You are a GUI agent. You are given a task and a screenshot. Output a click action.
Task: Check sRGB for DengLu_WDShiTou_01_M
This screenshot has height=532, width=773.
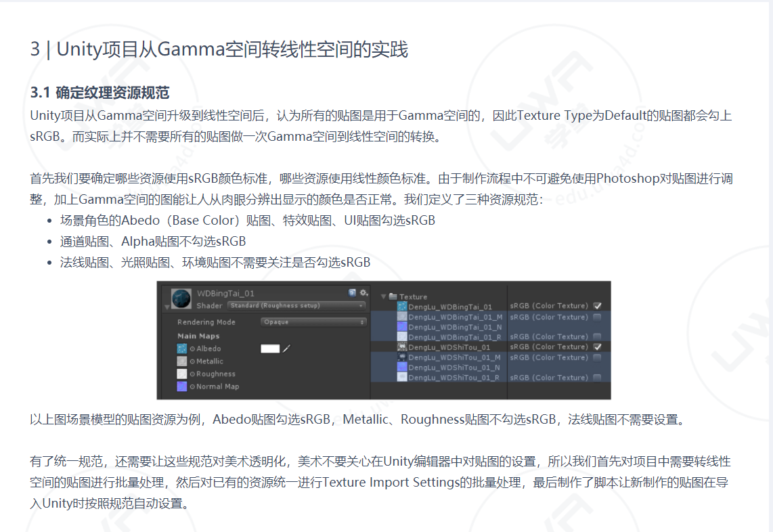(x=598, y=357)
